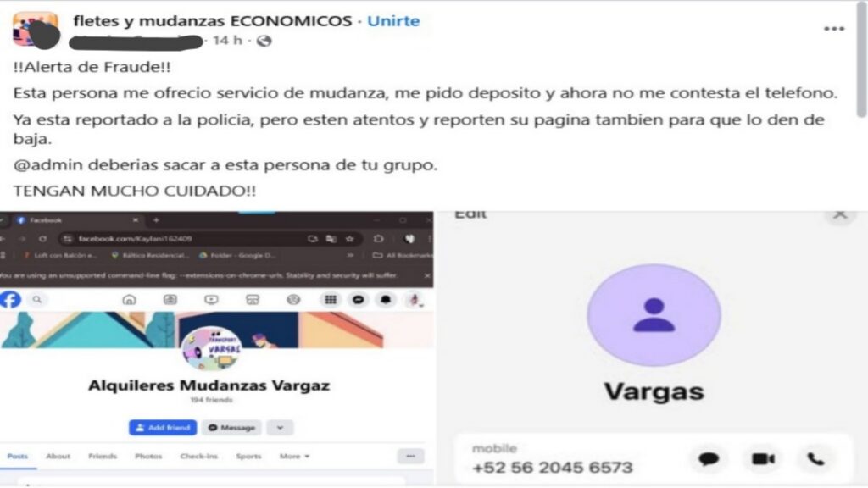This screenshot has height=488, width=868.
Task: Click the page scrollbar on the right edge
Action: tap(862, 61)
